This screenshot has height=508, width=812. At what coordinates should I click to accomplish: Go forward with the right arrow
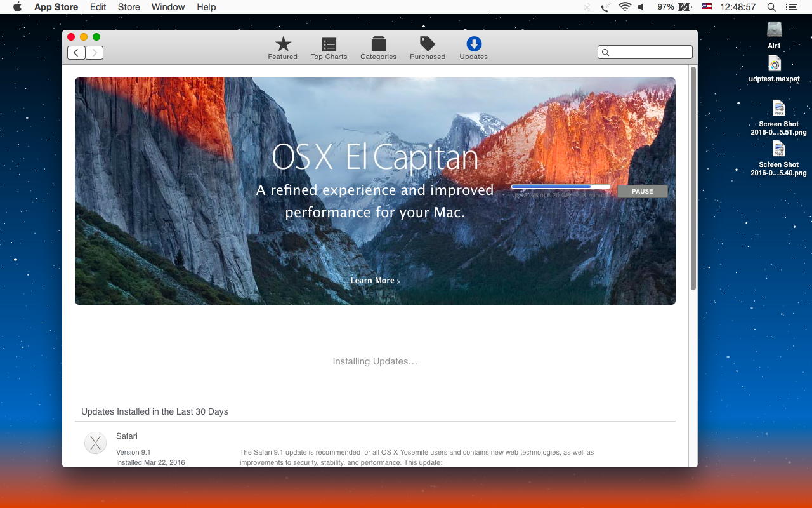95,53
